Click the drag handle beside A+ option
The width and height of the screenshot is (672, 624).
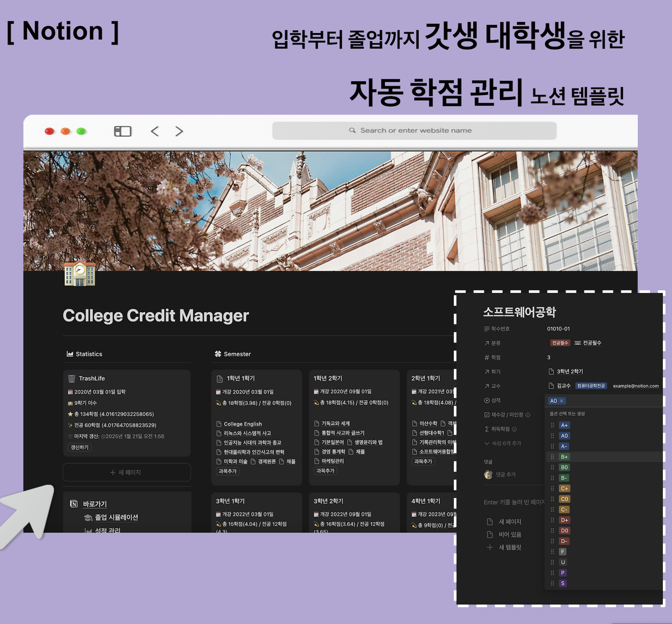[x=552, y=425]
